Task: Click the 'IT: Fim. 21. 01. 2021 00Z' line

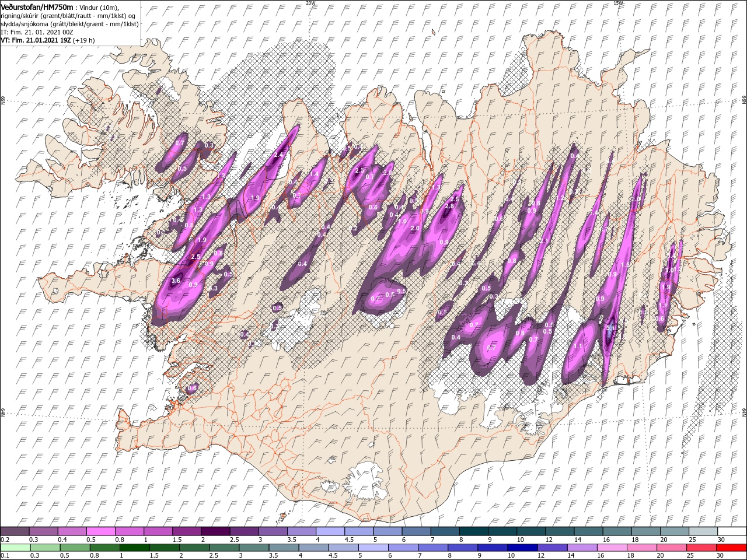Action: [37, 32]
